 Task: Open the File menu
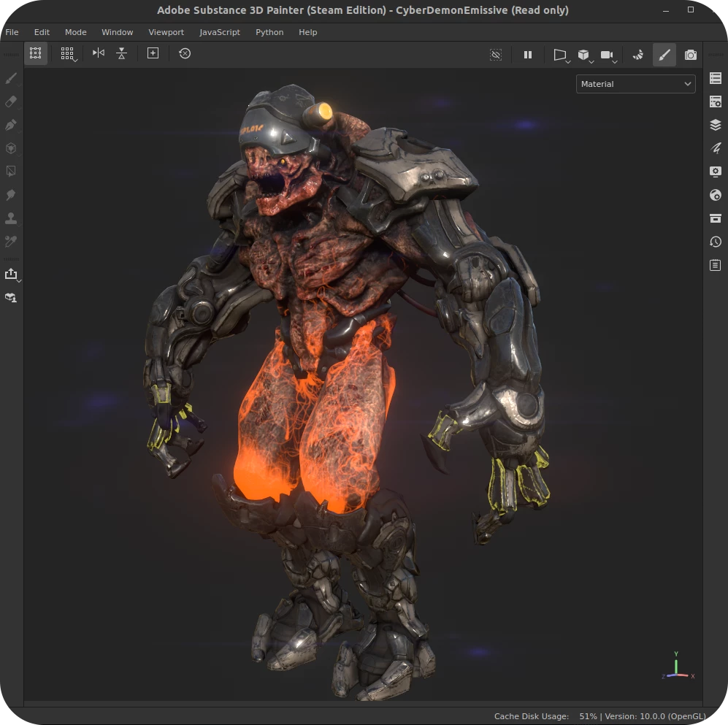12,32
